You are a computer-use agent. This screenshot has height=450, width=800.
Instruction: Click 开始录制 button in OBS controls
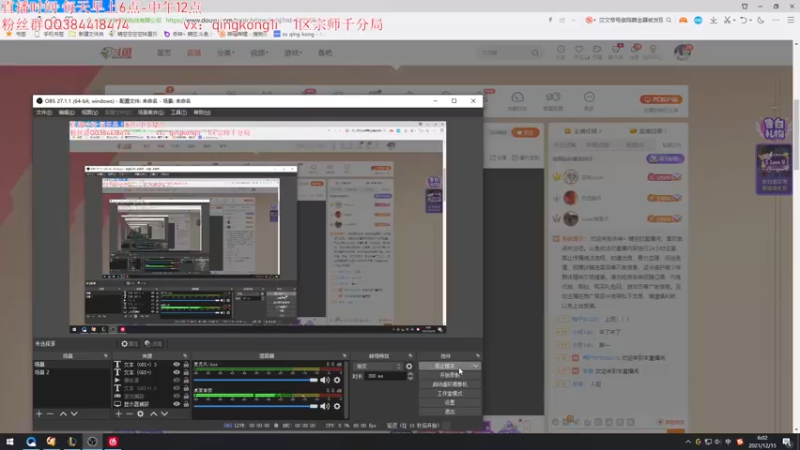pos(449,375)
